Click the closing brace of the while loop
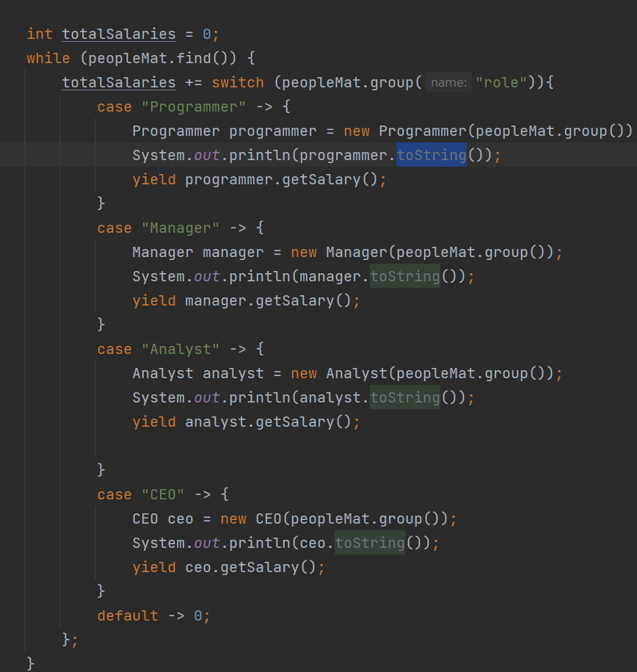Image resolution: width=637 pixels, height=672 pixels. [x=31, y=663]
